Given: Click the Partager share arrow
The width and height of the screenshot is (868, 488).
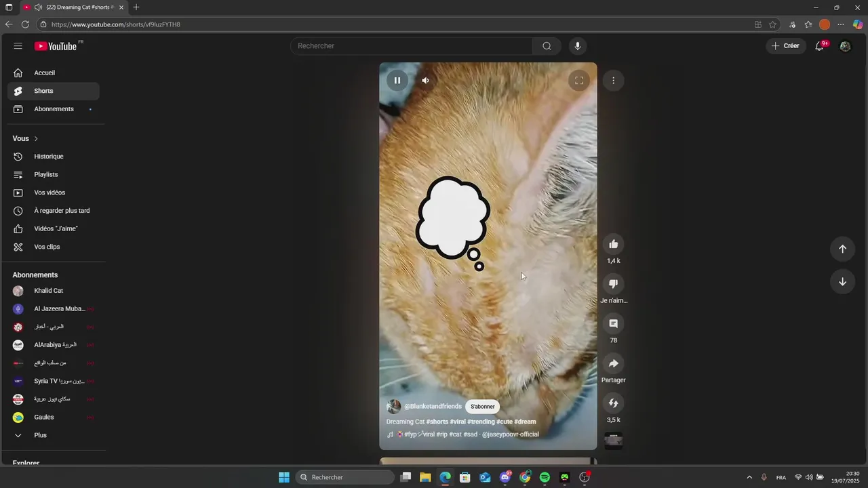Looking at the screenshot, I should (614, 363).
